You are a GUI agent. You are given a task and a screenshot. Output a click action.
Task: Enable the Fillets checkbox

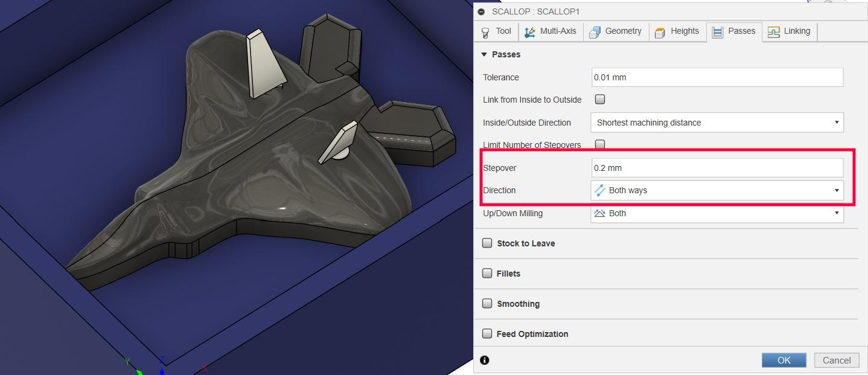487,273
